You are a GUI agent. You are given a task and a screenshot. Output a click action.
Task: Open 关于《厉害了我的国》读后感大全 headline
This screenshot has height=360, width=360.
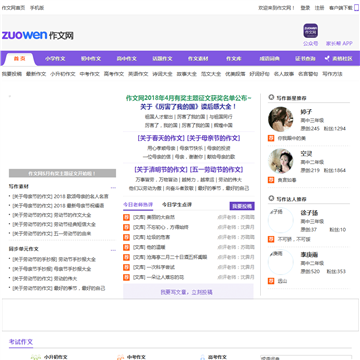click(x=189, y=107)
